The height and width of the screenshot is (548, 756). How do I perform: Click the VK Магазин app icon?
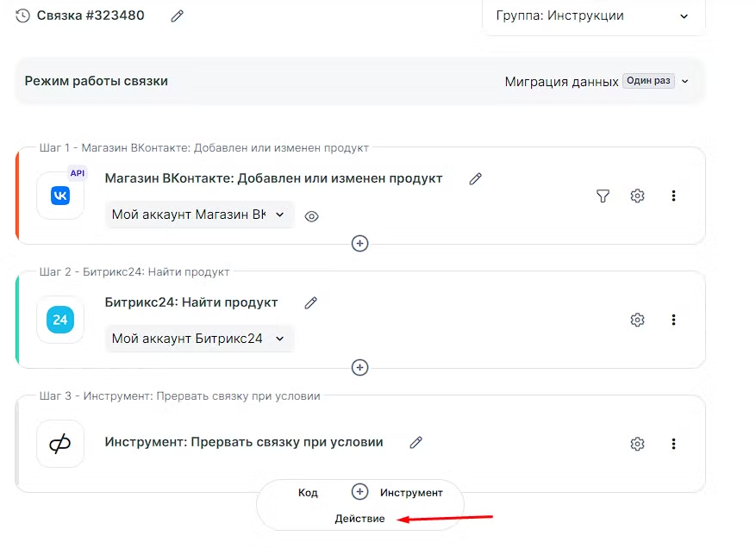(x=60, y=196)
